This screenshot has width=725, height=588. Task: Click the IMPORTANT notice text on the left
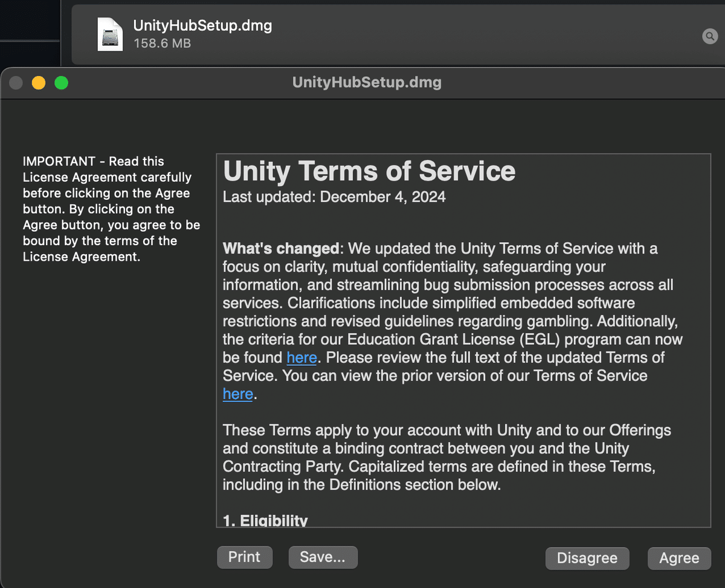tap(111, 209)
